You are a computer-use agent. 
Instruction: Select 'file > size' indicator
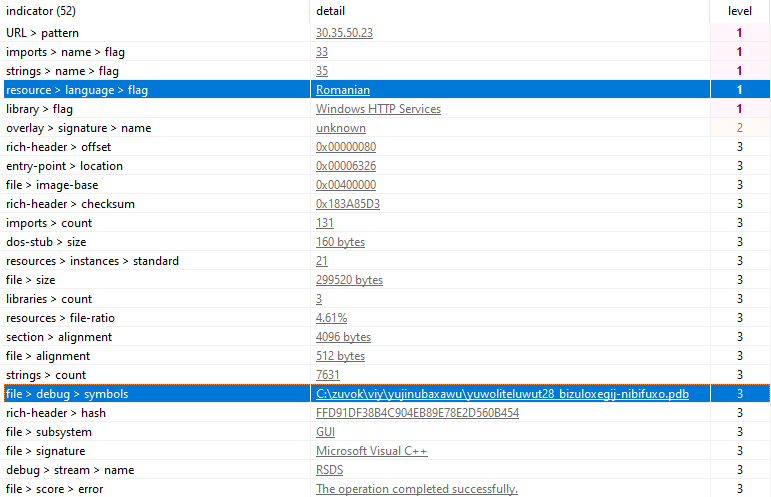(30, 280)
